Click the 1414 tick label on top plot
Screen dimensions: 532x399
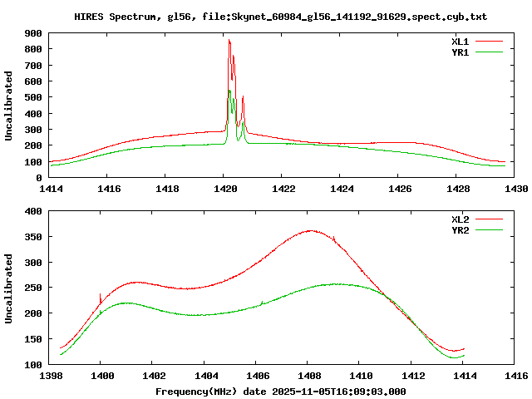point(51,189)
